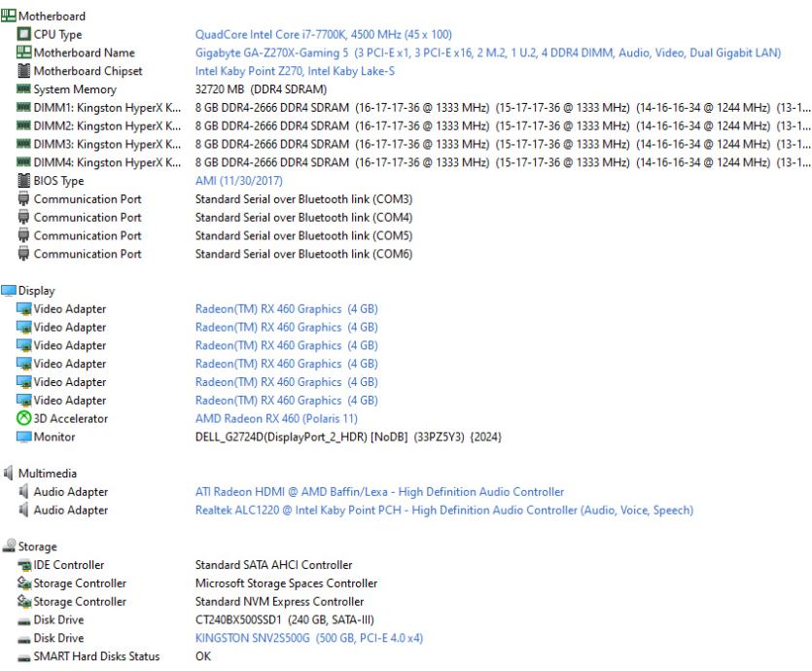Click the Microsoft Storage Spaces Controller value
The height and width of the screenshot is (671, 812).
[x=286, y=583]
